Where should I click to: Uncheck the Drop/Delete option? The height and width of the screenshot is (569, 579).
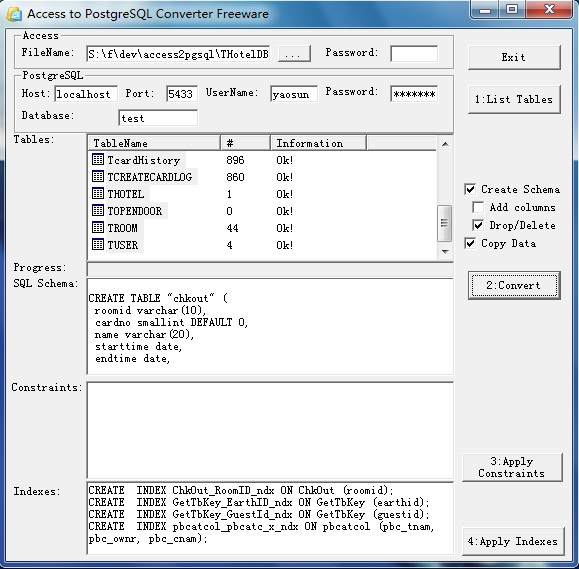[478, 225]
